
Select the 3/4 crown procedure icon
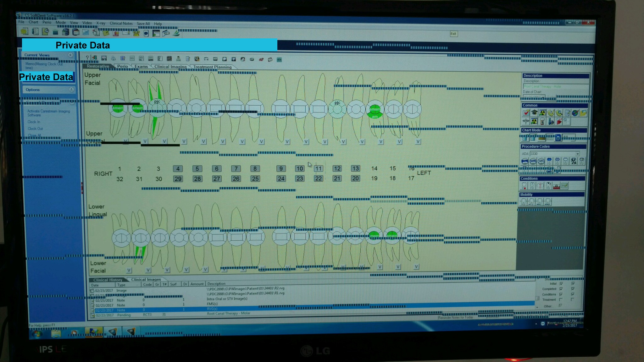coord(574,162)
